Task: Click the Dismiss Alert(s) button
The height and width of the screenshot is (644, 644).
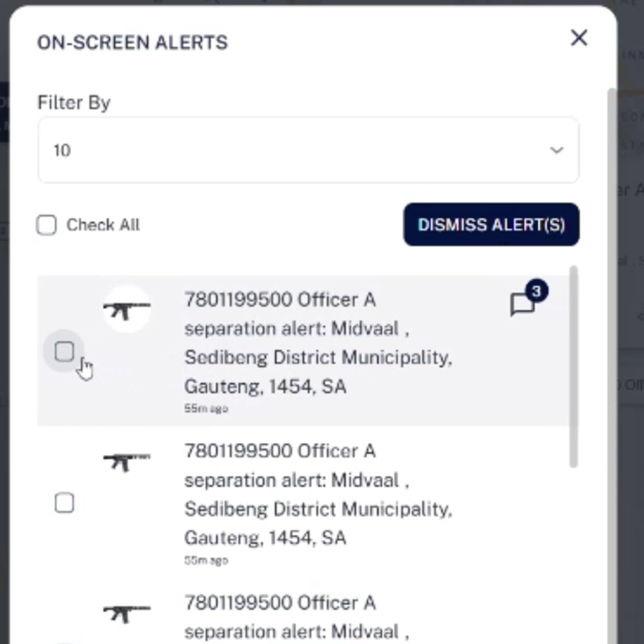Action: [x=491, y=224]
